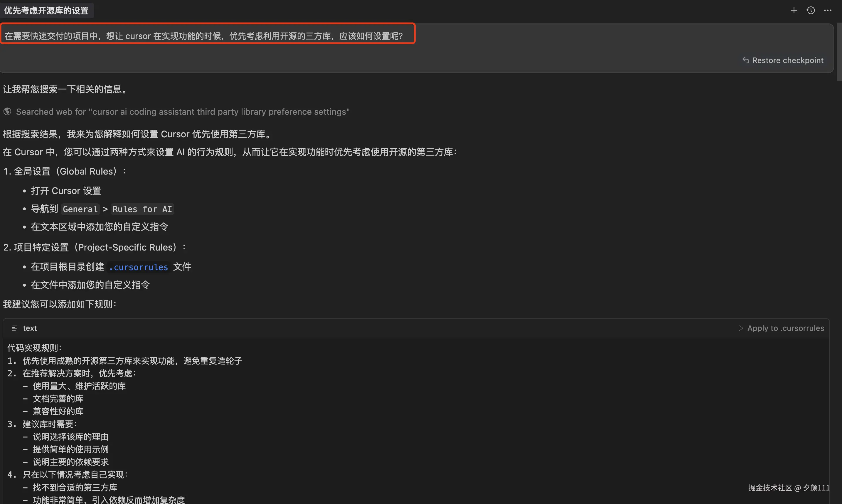Click the globe web-search icon
This screenshot has width=842, height=504.
click(x=7, y=111)
